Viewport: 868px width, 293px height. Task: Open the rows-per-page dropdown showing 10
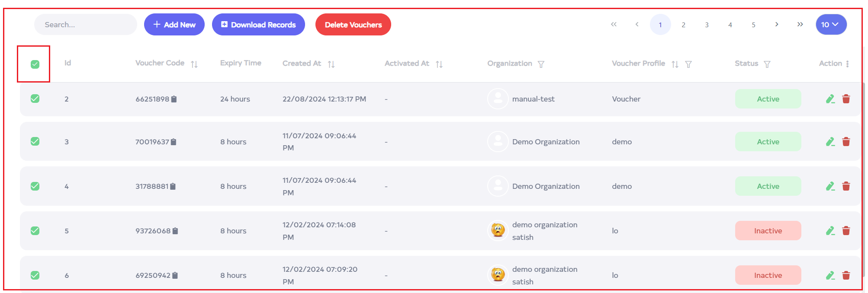[x=831, y=25]
